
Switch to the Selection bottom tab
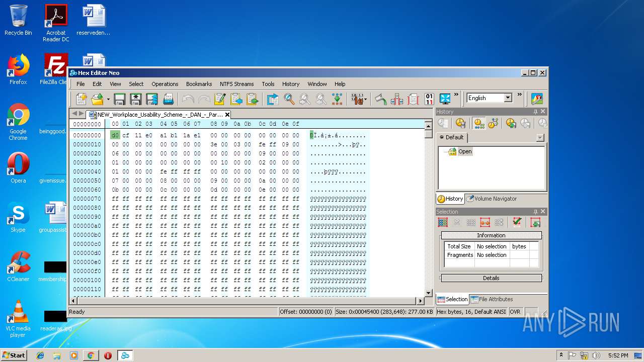(452, 299)
